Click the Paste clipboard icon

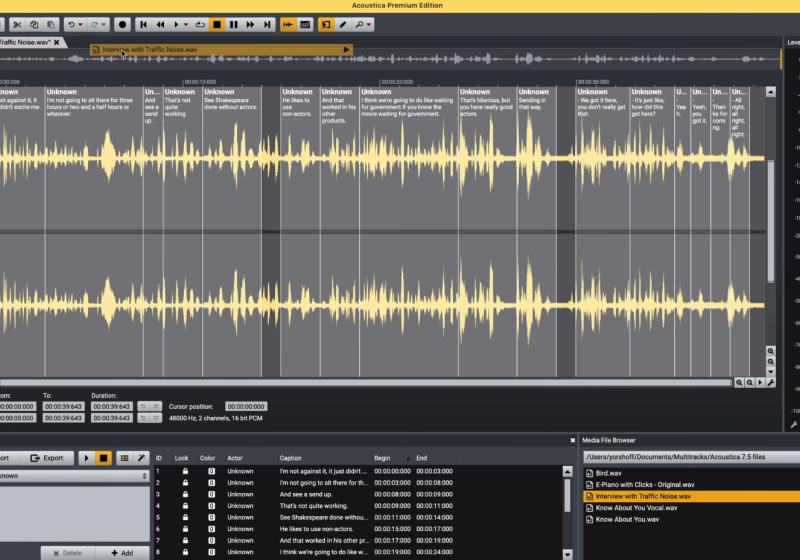(51, 24)
